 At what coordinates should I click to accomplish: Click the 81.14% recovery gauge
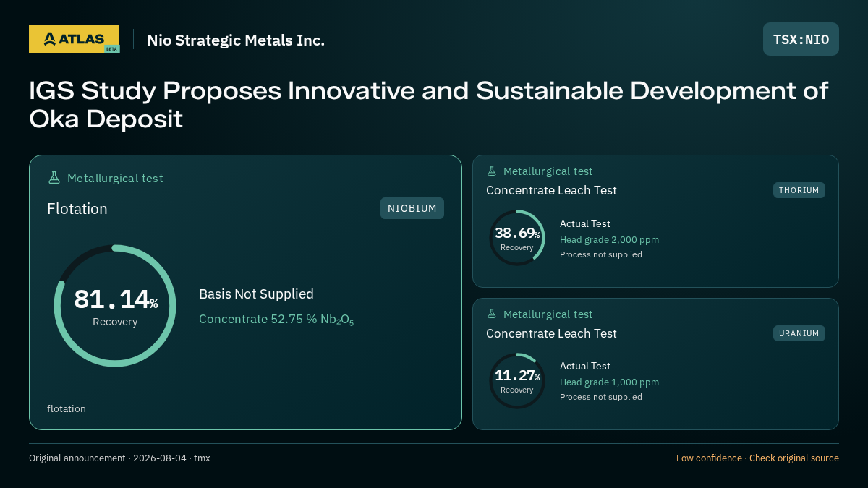pyautogui.click(x=115, y=306)
